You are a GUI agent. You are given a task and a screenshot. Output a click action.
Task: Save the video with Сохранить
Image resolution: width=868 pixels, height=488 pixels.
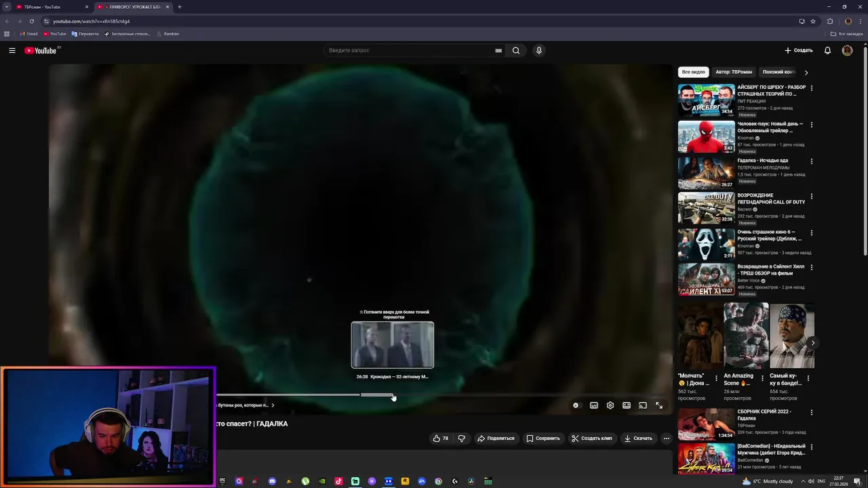543,439
